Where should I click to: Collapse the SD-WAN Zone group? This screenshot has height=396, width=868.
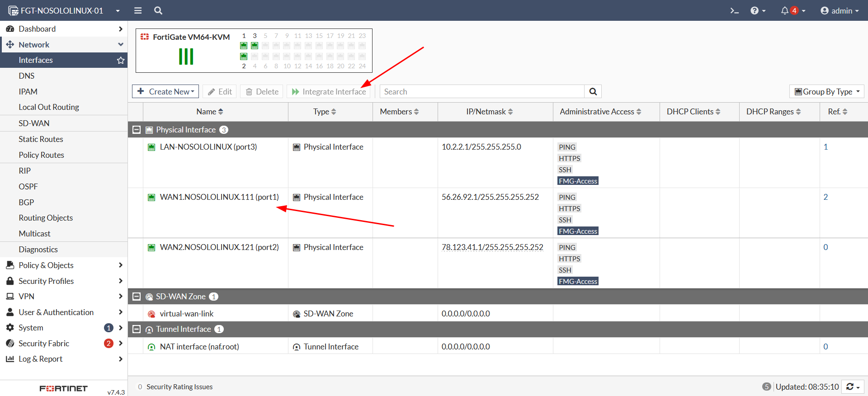point(137,297)
